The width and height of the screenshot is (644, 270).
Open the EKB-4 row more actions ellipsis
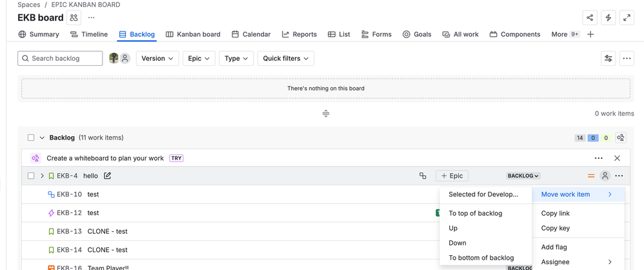point(619,176)
